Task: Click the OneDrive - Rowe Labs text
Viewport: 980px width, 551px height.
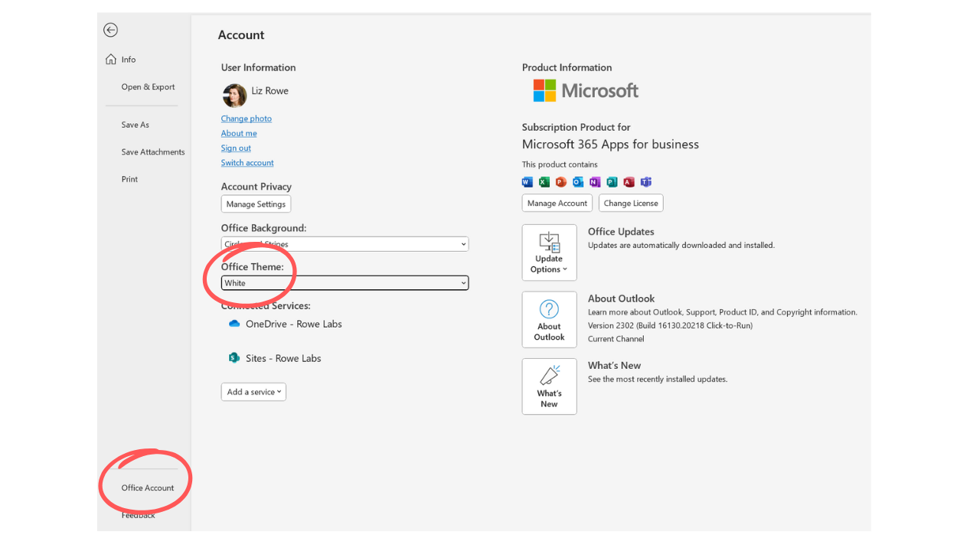Action: (294, 324)
